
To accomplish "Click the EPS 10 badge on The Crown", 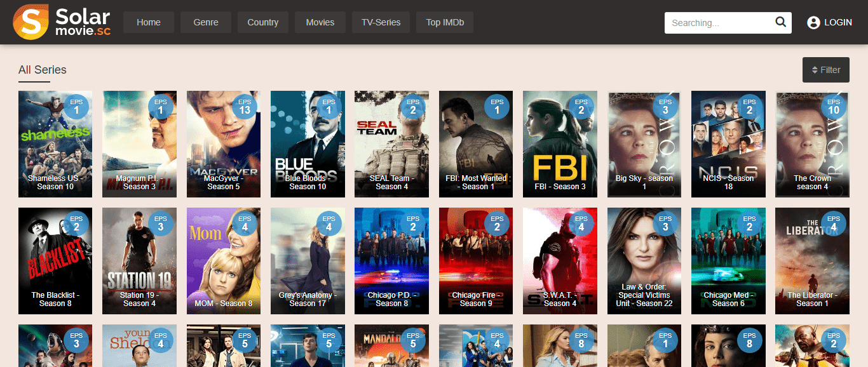I will (834, 106).
